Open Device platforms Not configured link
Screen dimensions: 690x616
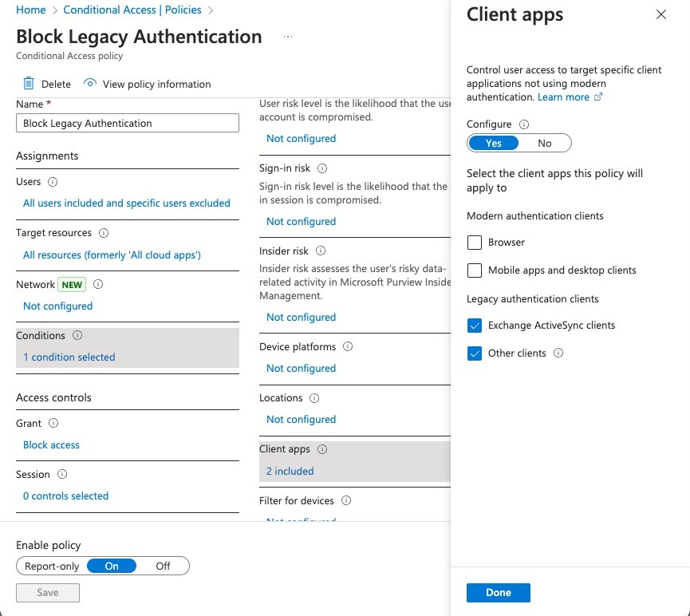301,368
